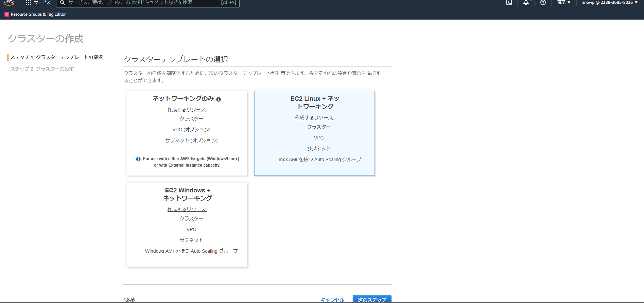Click the search magnifier icon
Image resolution: width=644 pixels, height=303 pixels.
(62, 3)
